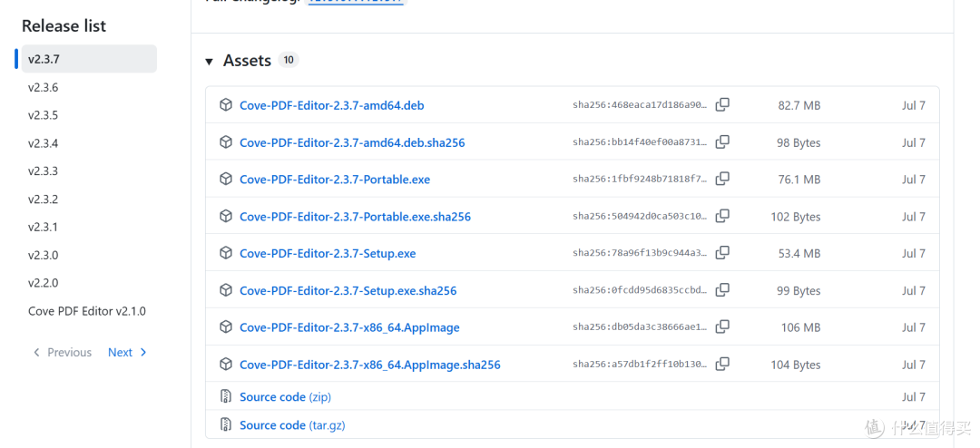Copy sha256 for Portable.exe asset
980x448 pixels.
tap(722, 180)
